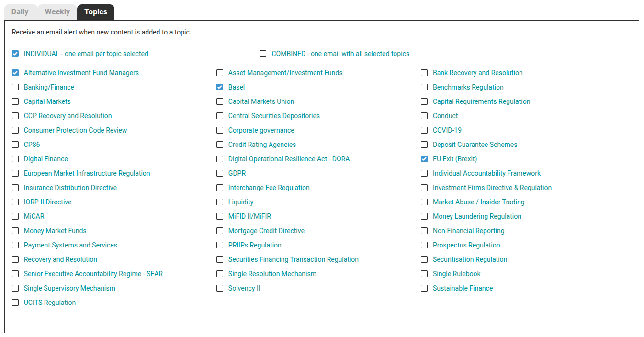Select the Topics tab
The width and height of the screenshot is (644, 337).
coord(96,12)
